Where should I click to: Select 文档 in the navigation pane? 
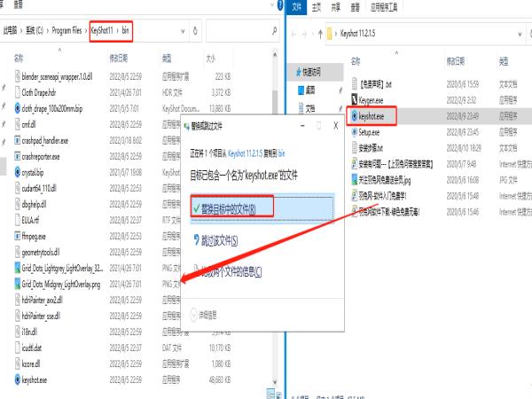(310, 108)
